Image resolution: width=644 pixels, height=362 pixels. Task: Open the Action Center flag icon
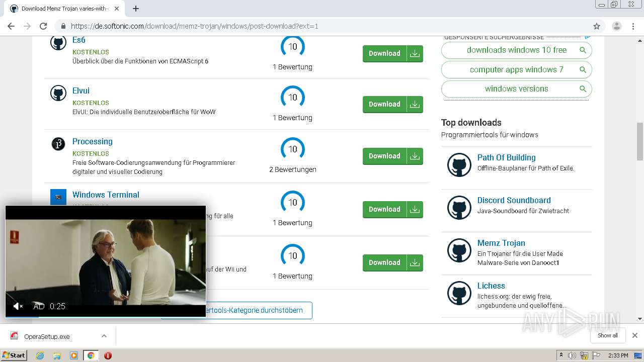tap(595, 355)
